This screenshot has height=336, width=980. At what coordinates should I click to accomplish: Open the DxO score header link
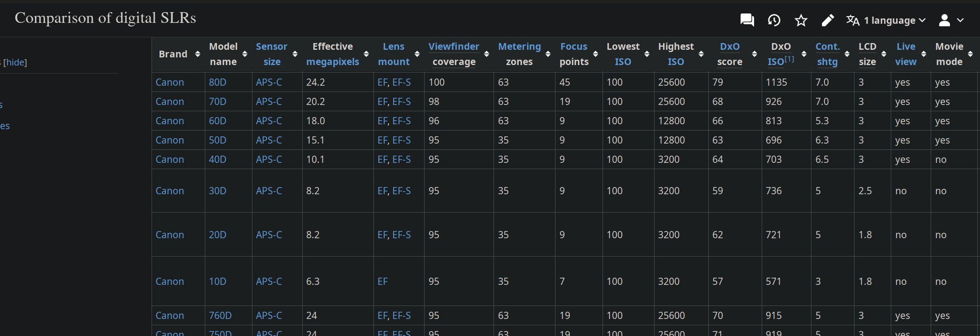[x=730, y=46]
